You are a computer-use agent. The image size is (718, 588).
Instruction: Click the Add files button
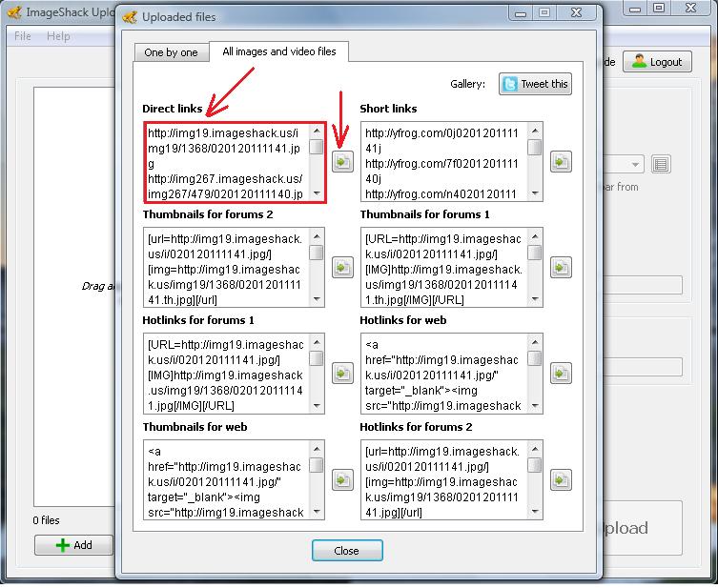pos(73,545)
